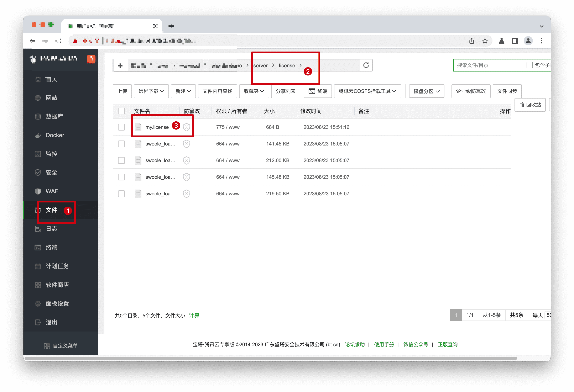
Task: Open 自定义菜单 at sidebar bottom
Action: pos(61,346)
